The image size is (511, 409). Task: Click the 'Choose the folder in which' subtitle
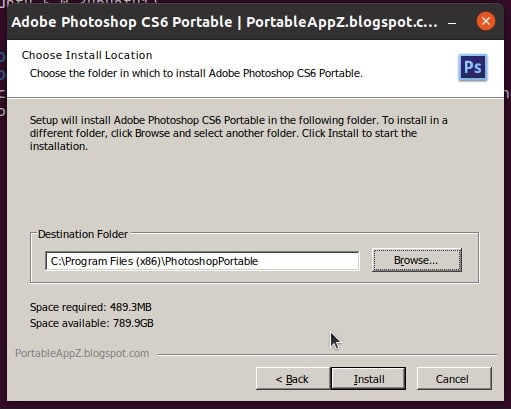(x=196, y=73)
